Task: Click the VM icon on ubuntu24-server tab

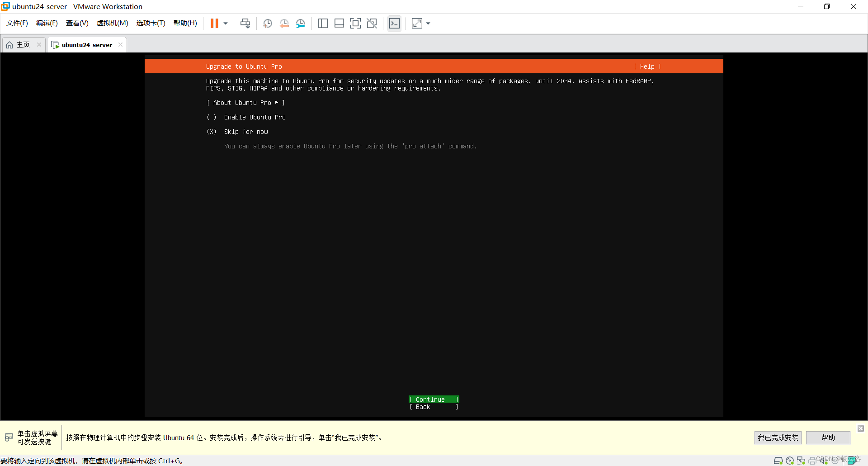Action: click(x=55, y=45)
